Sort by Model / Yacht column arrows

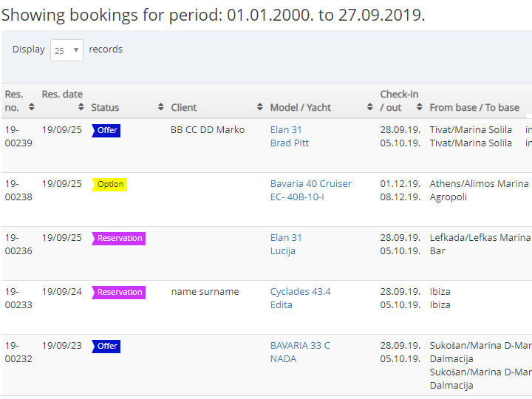tap(369, 107)
